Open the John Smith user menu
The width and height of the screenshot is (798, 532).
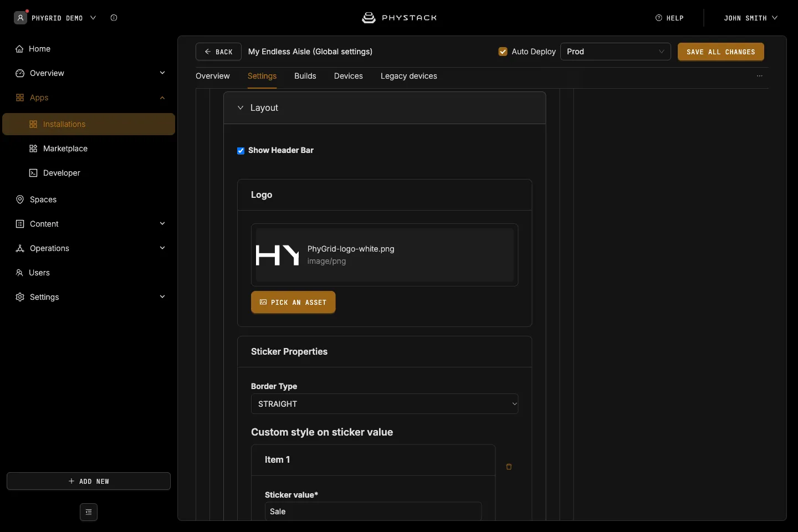pos(751,18)
